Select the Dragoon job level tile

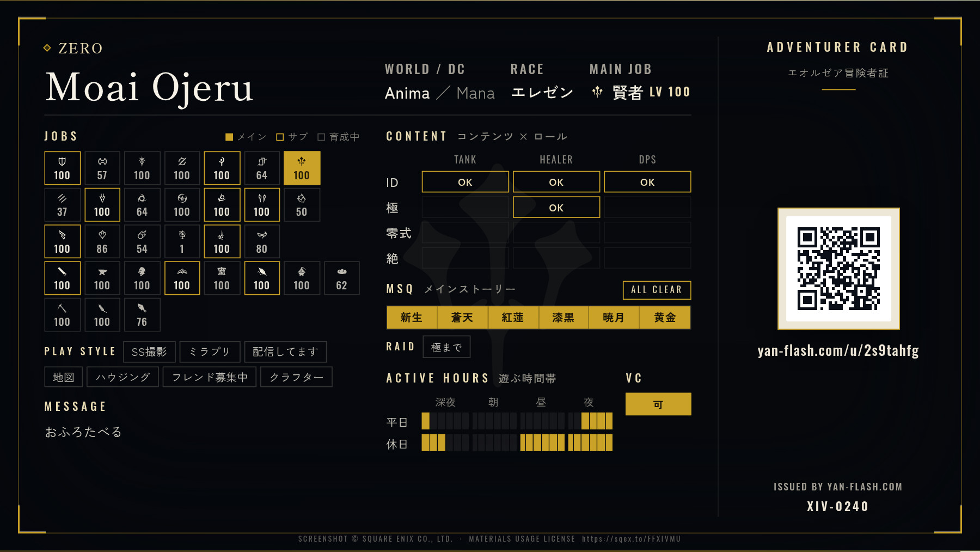coord(102,205)
